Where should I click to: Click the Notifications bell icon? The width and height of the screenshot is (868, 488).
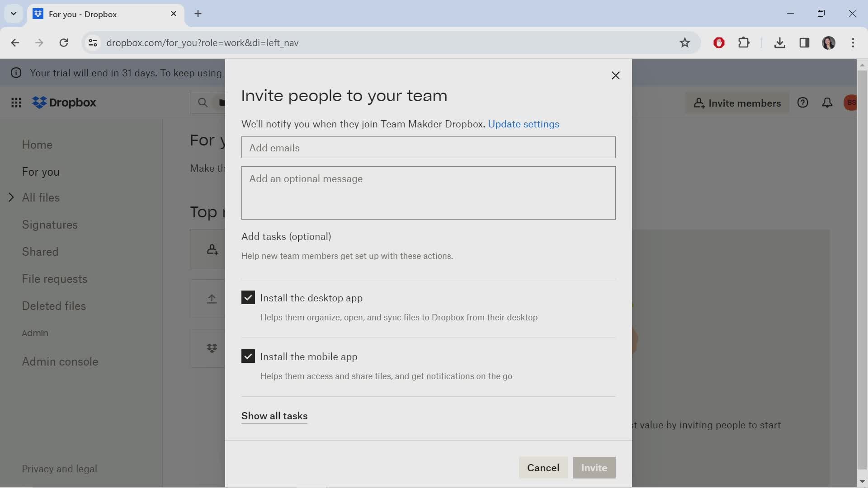click(x=827, y=103)
